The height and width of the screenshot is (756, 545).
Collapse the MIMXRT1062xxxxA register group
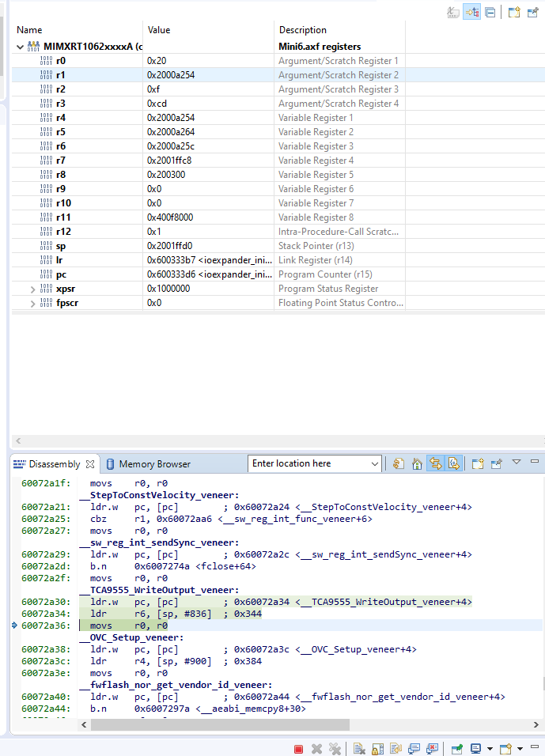20,47
